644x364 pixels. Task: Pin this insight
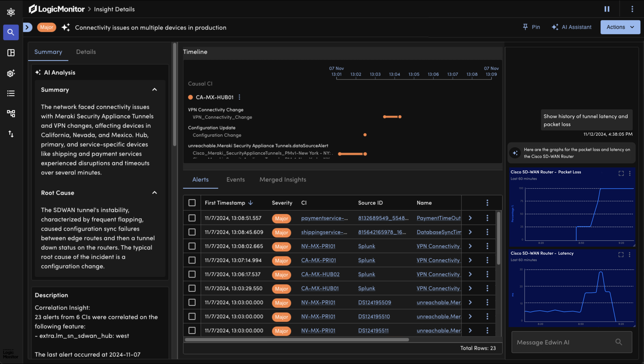(x=531, y=27)
